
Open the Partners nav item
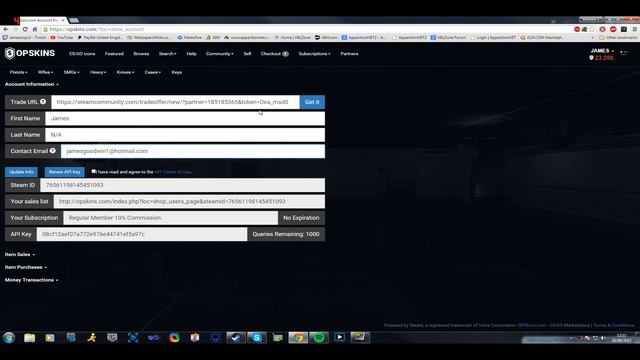349,53
